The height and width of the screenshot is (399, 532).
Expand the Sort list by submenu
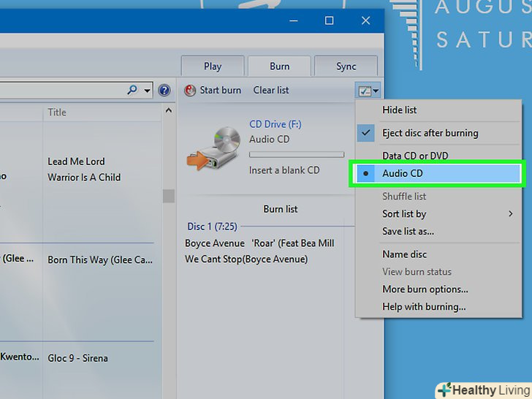point(438,213)
